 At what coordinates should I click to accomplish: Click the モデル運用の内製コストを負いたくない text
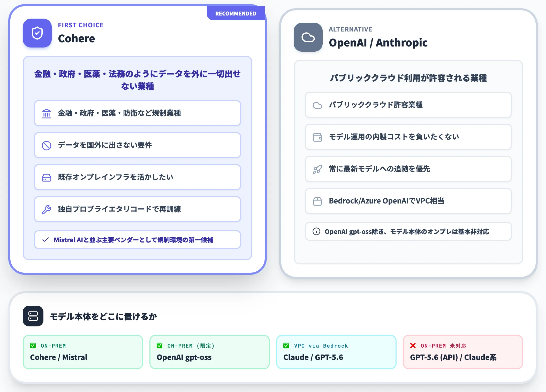394,137
